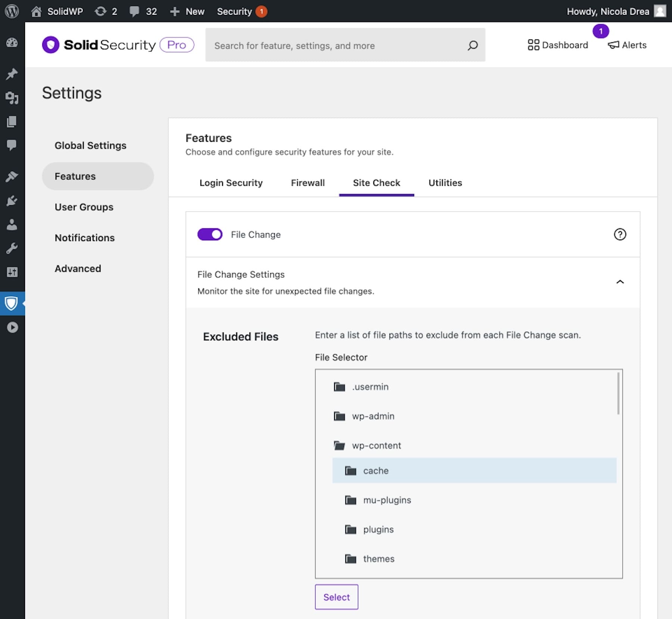Switch to the Firewall tab
Image resolution: width=672 pixels, height=619 pixels.
308,183
